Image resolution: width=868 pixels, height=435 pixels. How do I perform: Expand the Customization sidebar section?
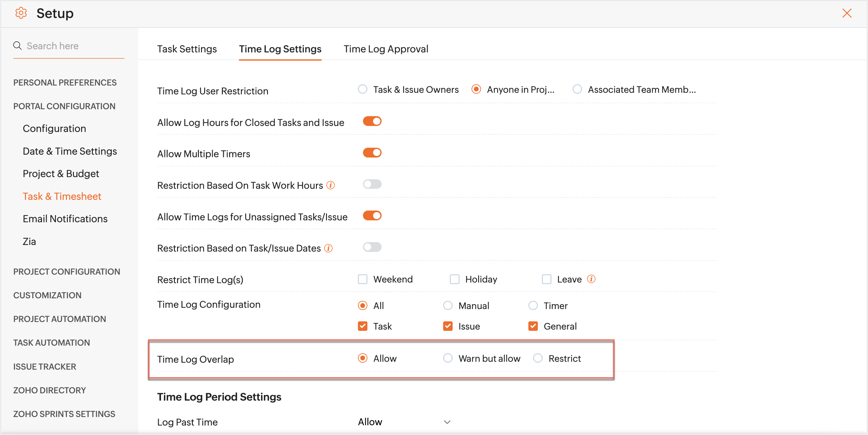(47, 295)
